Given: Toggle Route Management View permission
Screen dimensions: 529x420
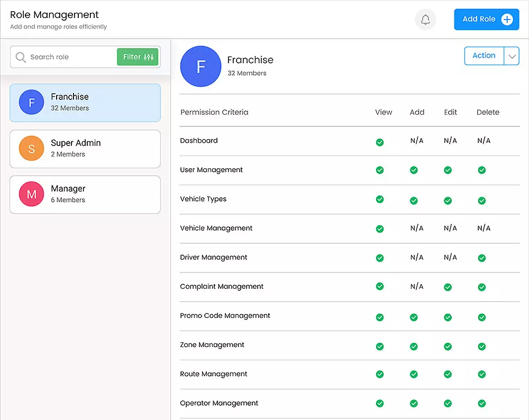Looking at the screenshot, I should click(x=380, y=374).
